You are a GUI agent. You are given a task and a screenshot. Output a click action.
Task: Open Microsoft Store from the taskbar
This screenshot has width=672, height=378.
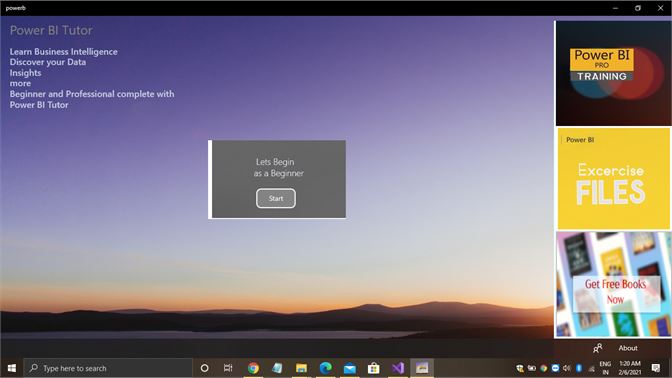(x=374, y=368)
